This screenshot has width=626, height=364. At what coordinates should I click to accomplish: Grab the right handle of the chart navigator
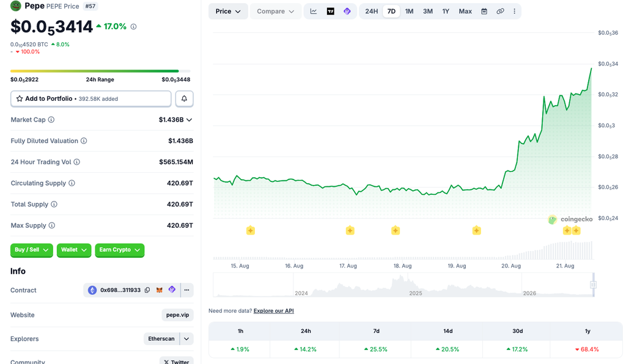tap(593, 285)
